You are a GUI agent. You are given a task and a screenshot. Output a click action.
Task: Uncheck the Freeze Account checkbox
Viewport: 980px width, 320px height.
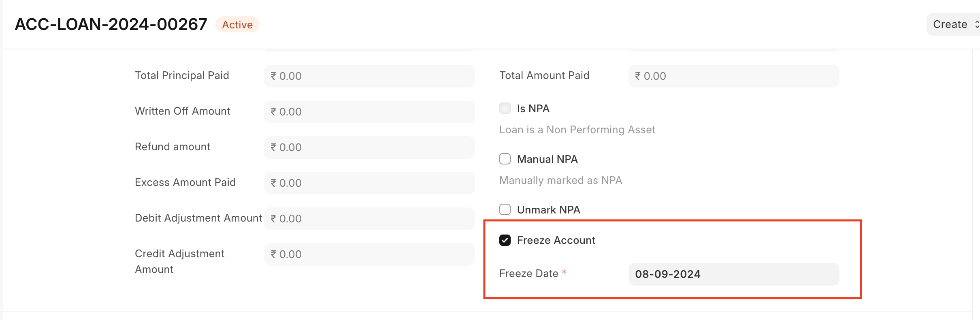click(505, 240)
